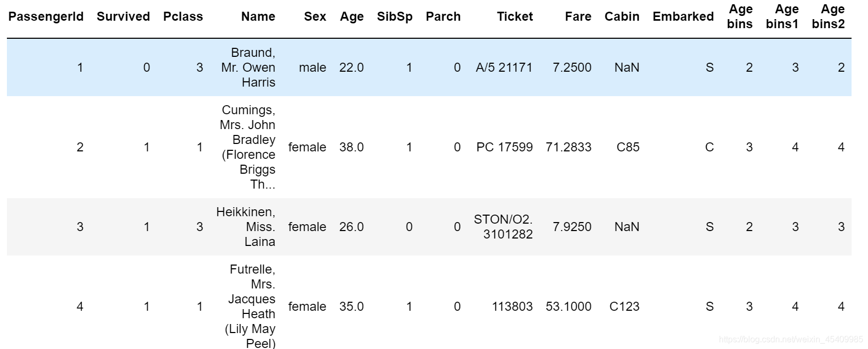Click the fare value 53.1000
868x349 pixels.
pos(568,307)
